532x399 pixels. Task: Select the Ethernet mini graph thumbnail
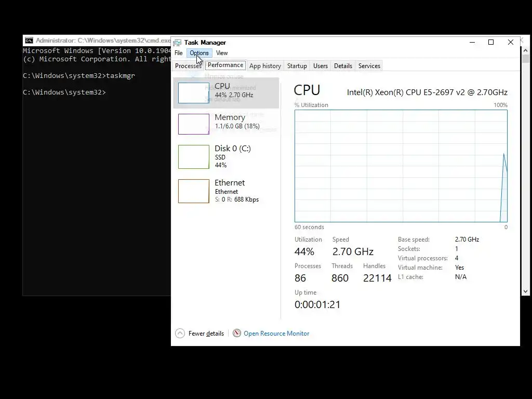click(x=194, y=191)
